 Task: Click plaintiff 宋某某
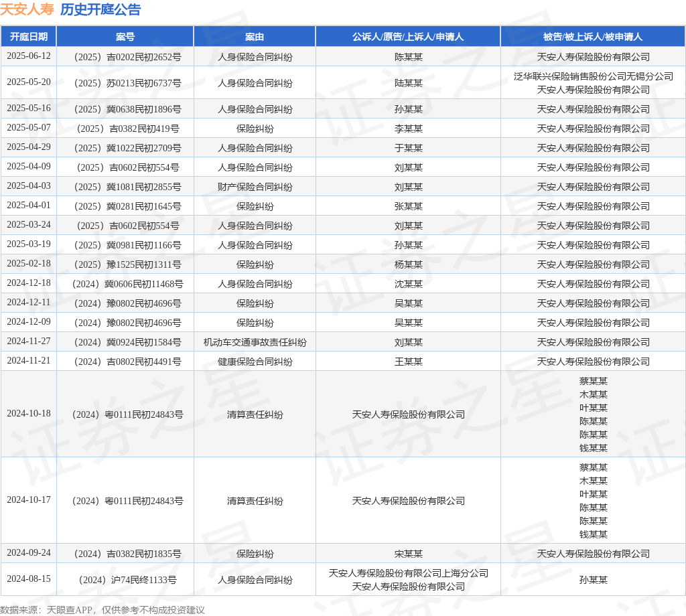408,554
